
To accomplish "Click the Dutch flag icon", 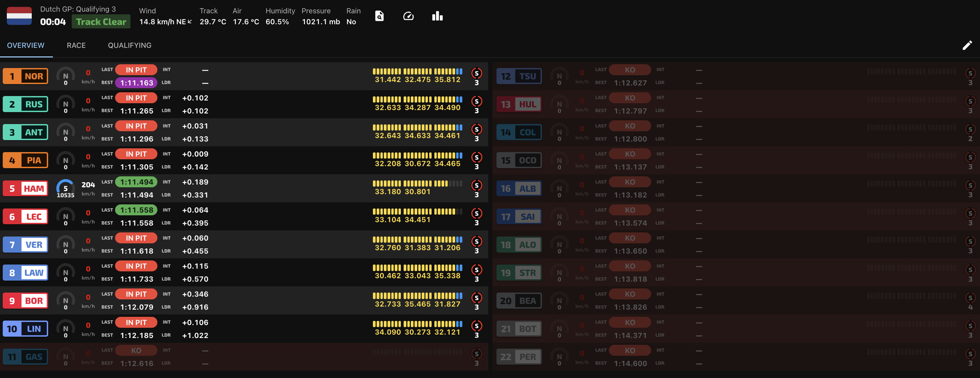I will coord(19,16).
